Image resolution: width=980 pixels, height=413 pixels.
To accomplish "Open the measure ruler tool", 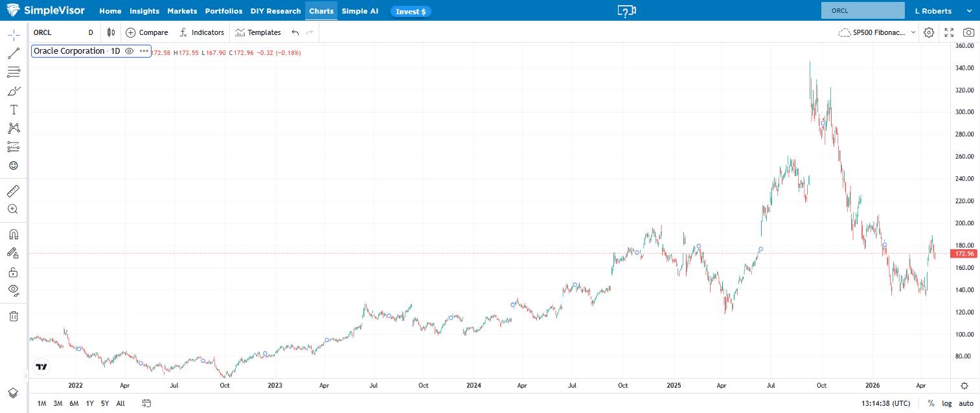I will coord(14,191).
